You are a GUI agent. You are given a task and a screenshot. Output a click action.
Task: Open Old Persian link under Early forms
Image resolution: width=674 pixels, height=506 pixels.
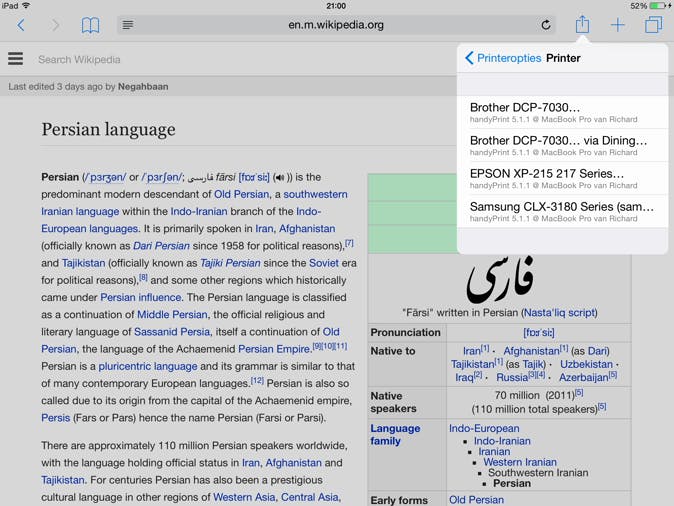coord(476,500)
